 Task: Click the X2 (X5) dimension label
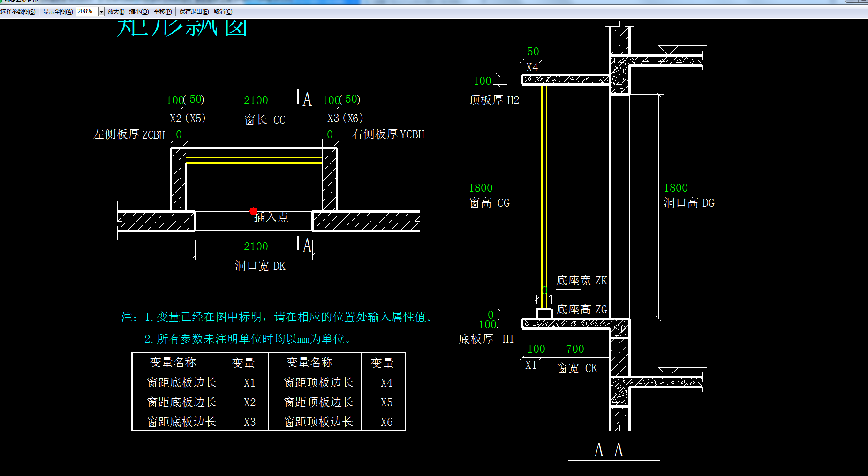tap(188, 118)
